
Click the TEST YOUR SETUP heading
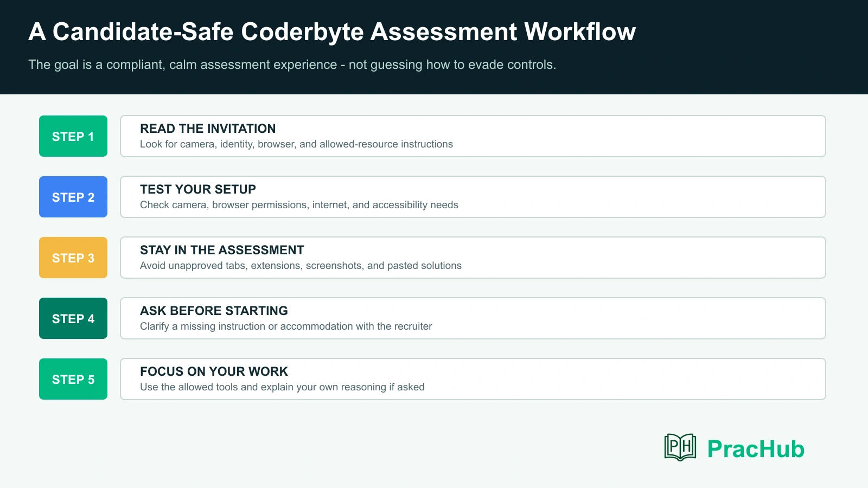[198, 189]
